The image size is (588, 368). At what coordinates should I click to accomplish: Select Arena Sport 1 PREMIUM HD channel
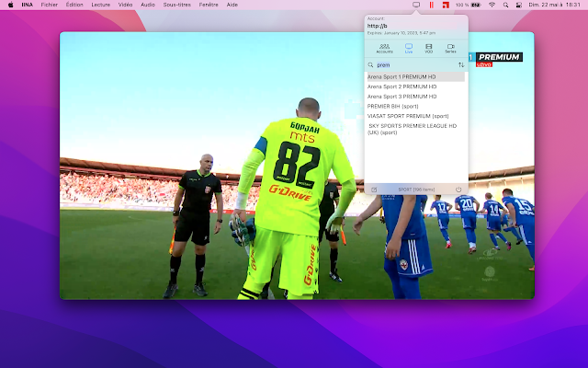point(415,76)
